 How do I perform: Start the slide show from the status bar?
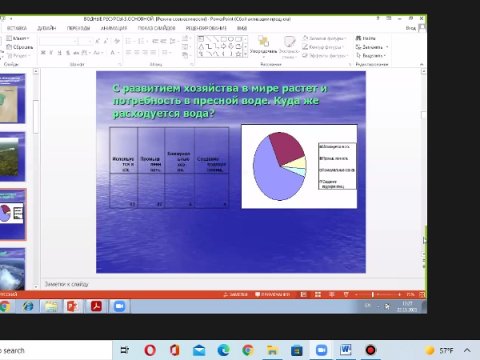pyautogui.click(x=346, y=295)
